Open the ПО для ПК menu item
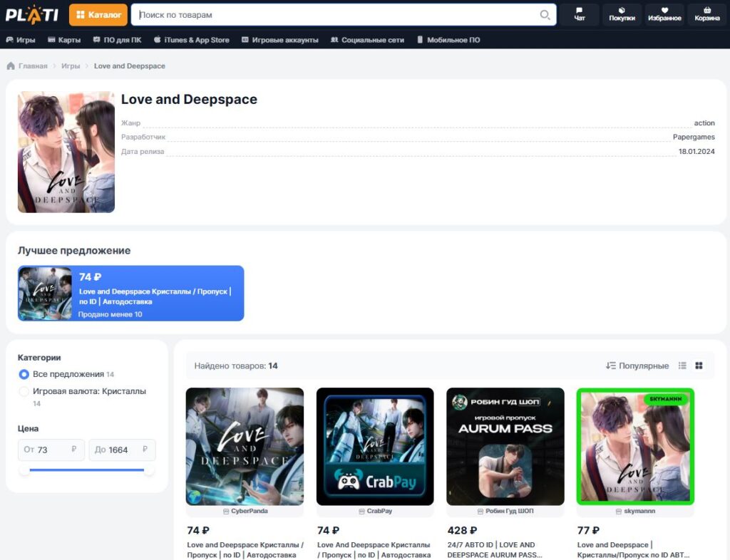Screen dimensions: 730x560 click(x=117, y=40)
